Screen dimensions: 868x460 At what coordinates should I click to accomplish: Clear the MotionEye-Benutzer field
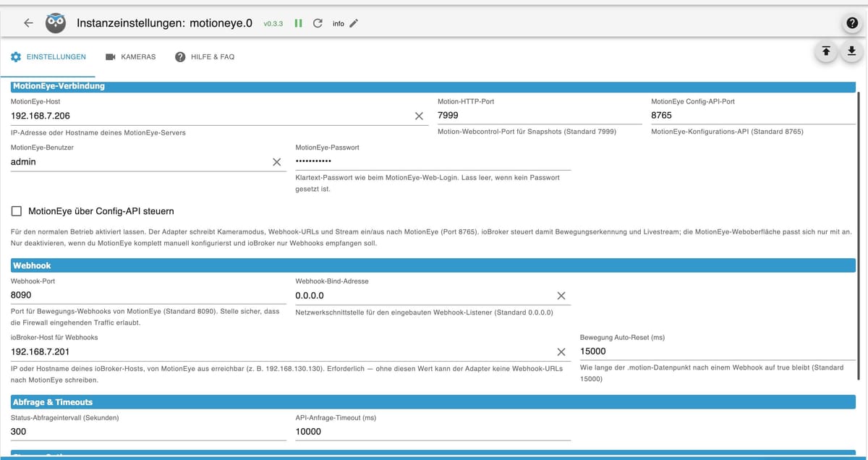pyautogui.click(x=276, y=162)
